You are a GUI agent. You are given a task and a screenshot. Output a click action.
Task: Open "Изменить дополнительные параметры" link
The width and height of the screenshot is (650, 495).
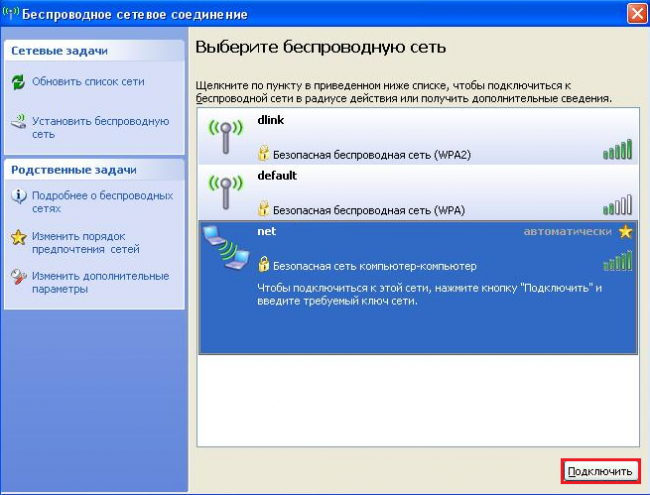point(100,282)
